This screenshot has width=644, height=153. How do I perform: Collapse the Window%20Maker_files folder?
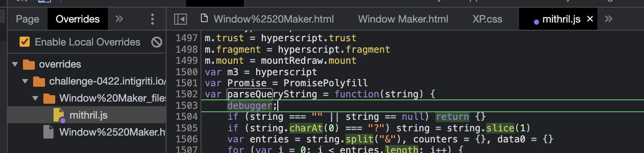point(36,98)
